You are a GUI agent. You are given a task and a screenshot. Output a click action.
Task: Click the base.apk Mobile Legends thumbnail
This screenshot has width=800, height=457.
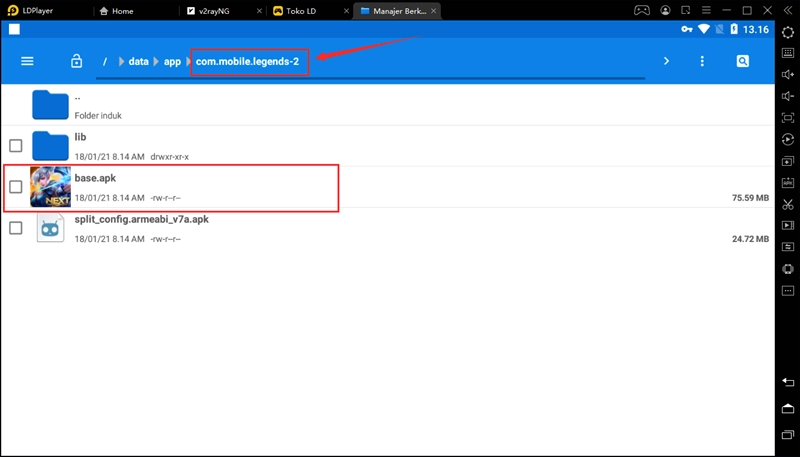click(50, 187)
